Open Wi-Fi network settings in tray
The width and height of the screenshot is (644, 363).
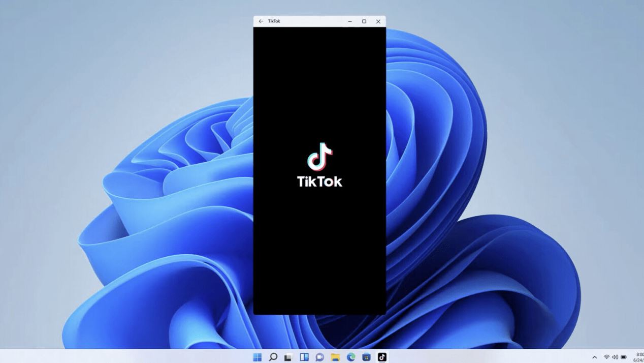[x=606, y=357]
